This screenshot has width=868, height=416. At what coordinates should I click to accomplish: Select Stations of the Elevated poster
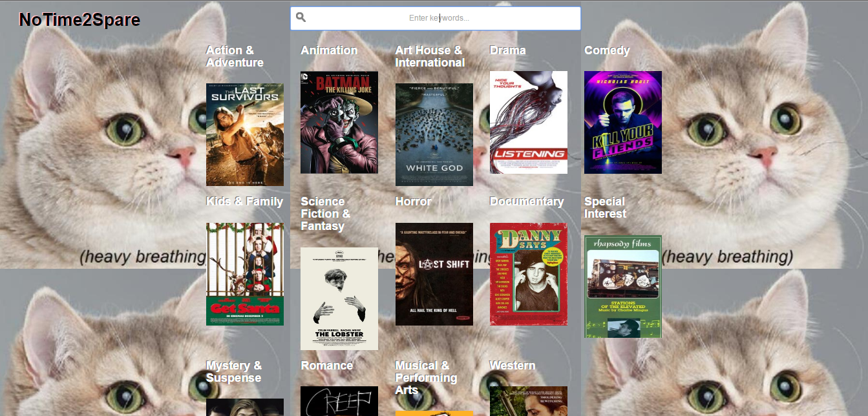coord(623,286)
